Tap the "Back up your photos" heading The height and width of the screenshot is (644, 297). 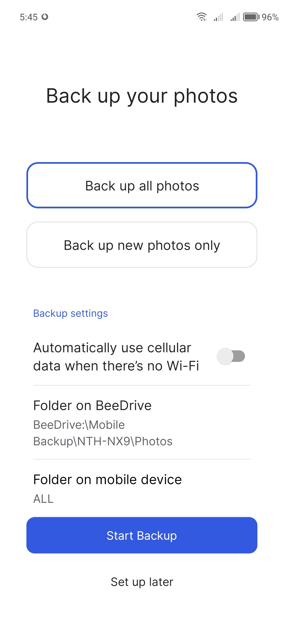click(x=142, y=96)
